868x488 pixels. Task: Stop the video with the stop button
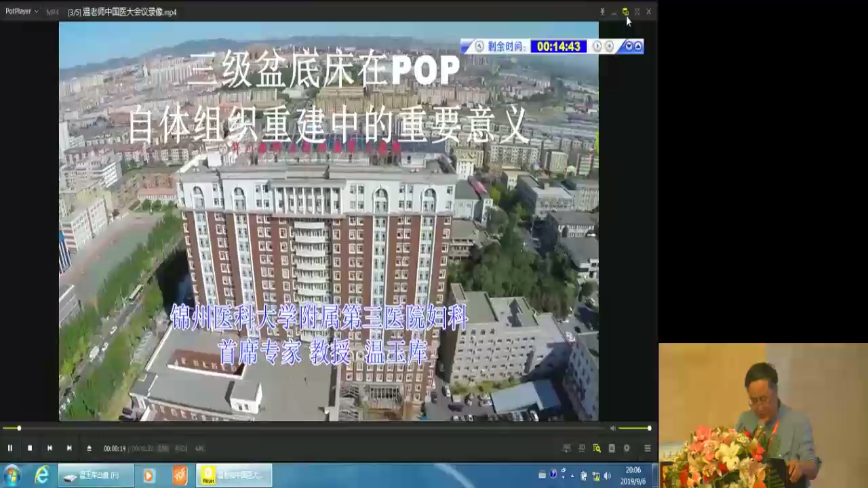click(29, 448)
